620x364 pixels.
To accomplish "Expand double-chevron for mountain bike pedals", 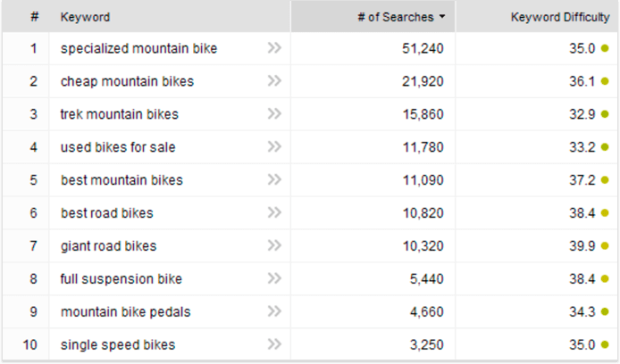I will tap(274, 311).
